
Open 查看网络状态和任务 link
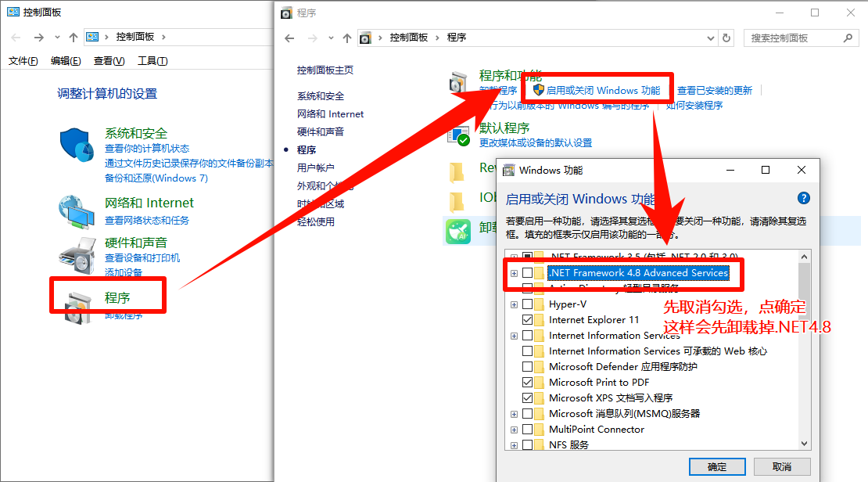pyautogui.click(x=147, y=221)
